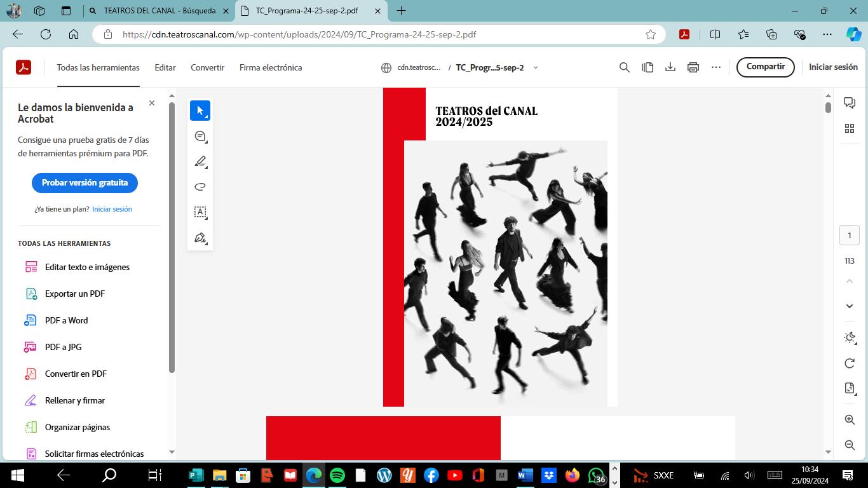Search text with the magnifier icon
868x488 pixels.
625,67
